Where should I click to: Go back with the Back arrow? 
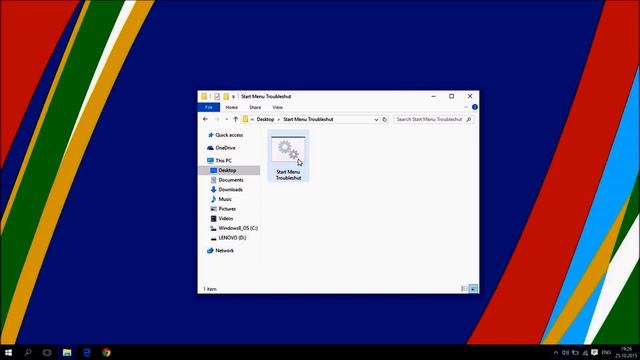pos(205,119)
